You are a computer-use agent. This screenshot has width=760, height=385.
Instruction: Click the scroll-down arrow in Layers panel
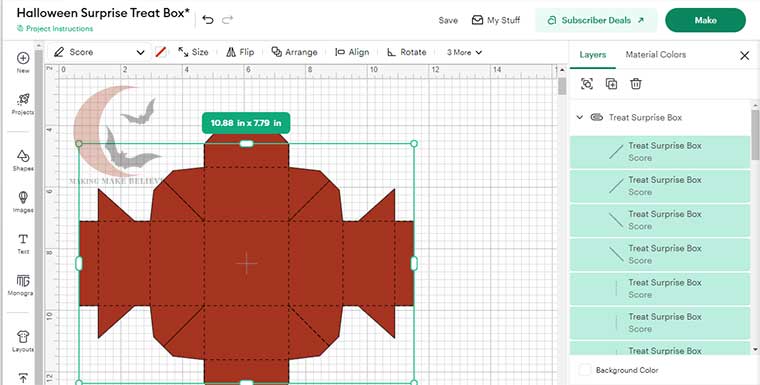tap(755, 349)
